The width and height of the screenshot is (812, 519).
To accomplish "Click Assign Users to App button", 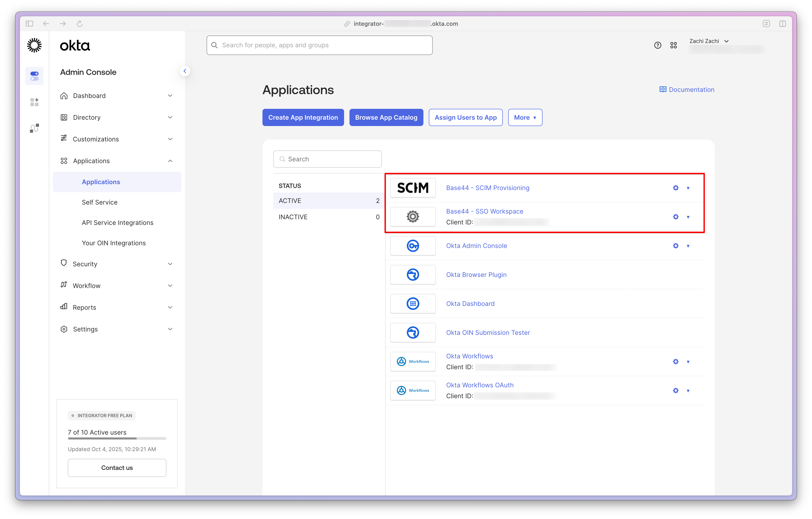I will pos(465,117).
